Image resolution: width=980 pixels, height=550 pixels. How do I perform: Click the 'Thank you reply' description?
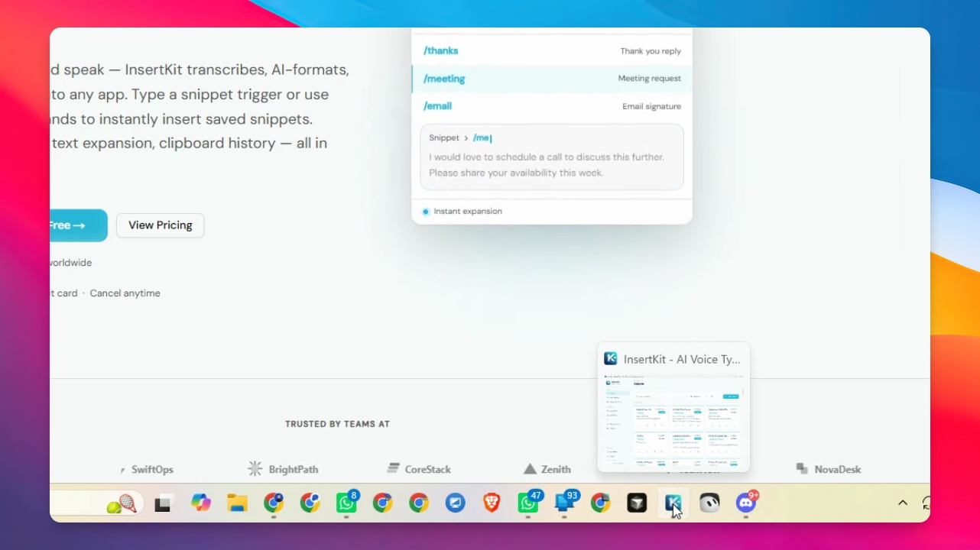[651, 51]
